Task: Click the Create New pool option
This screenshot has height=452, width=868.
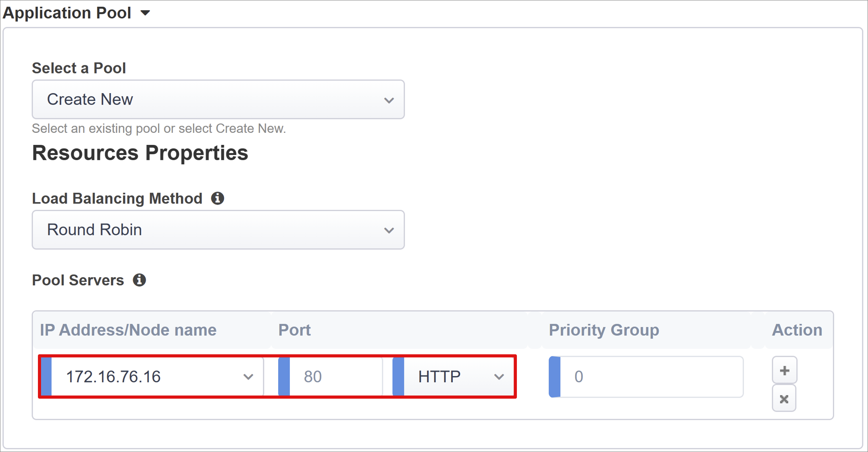Action: pyautogui.click(x=219, y=99)
